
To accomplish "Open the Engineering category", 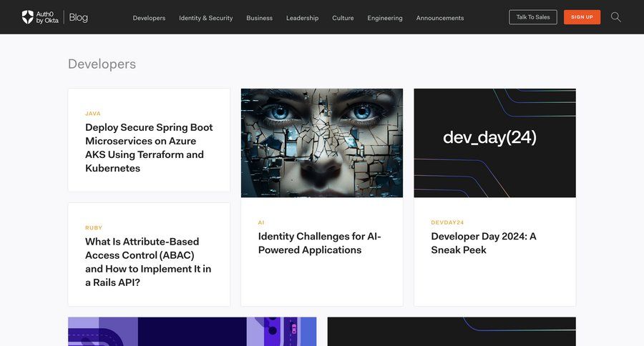I will [385, 18].
